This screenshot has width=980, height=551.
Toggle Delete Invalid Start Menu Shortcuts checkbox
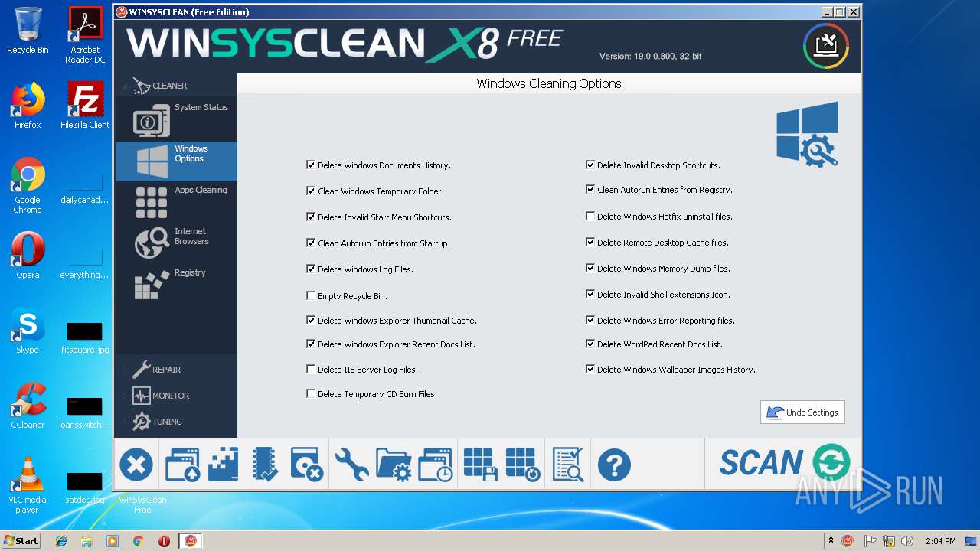click(x=311, y=217)
